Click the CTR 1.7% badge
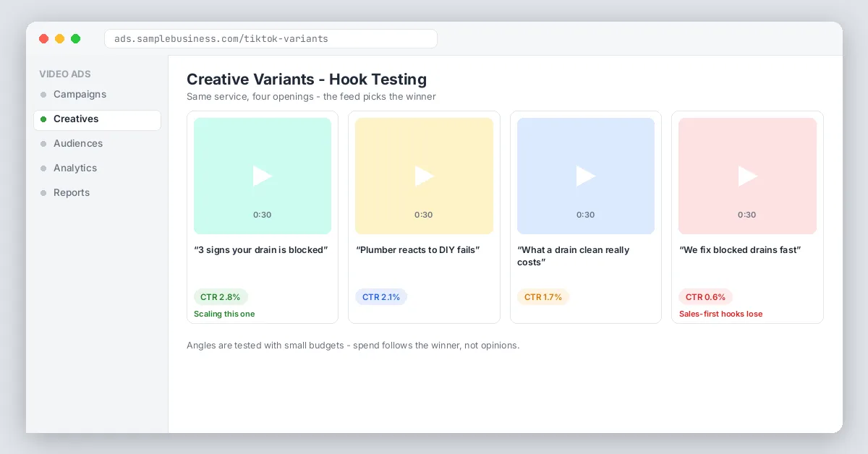This screenshot has height=454, width=868. (543, 297)
